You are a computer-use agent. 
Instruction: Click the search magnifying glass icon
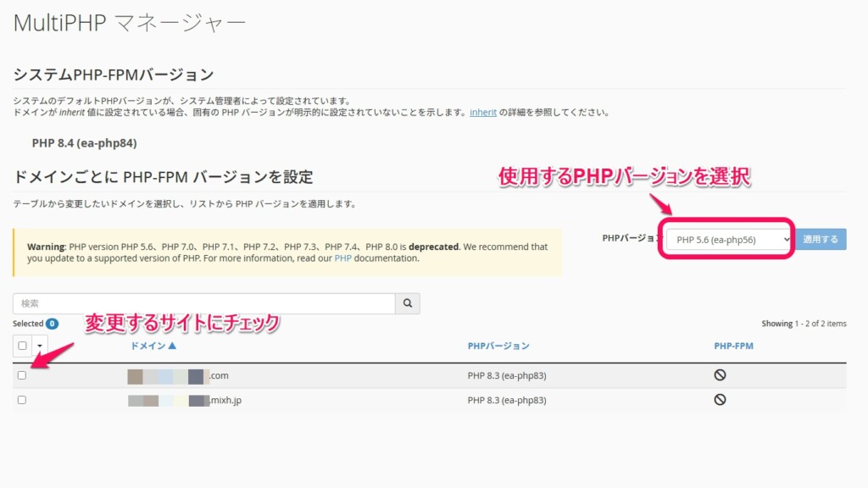(407, 303)
